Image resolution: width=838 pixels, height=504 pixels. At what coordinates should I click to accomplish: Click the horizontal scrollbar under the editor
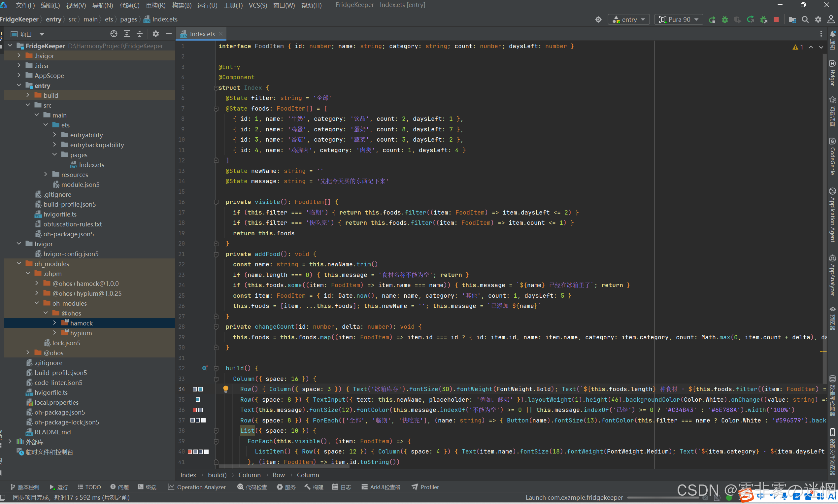(x=284, y=466)
